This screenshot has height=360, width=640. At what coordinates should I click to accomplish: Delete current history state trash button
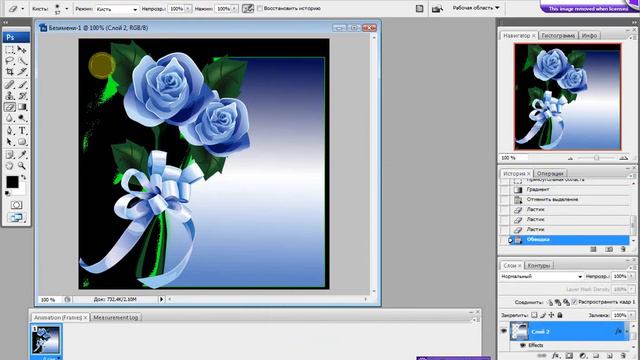pyautogui.click(x=623, y=249)
